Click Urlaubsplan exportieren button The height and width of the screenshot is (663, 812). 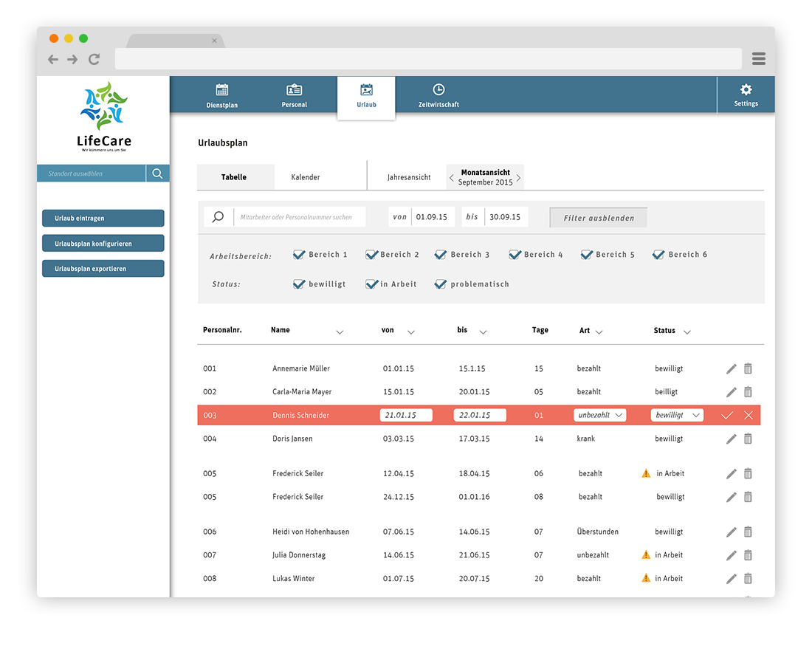[x=103, y=269]
